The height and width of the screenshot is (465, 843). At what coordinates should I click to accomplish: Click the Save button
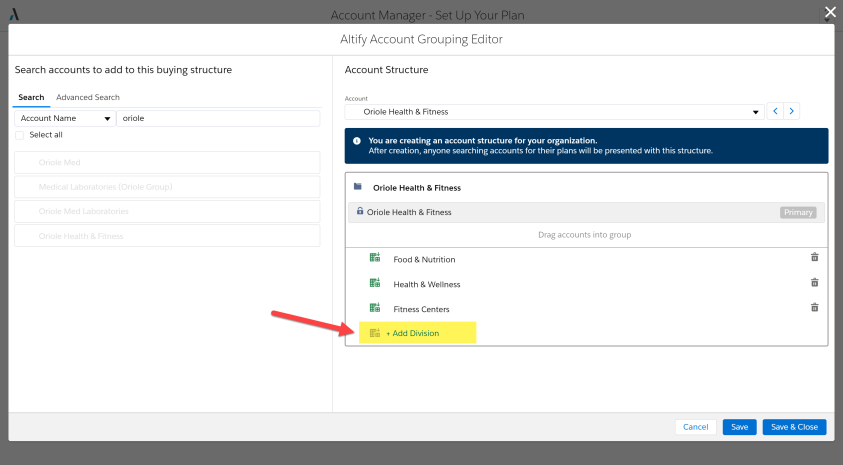(739, 427)
